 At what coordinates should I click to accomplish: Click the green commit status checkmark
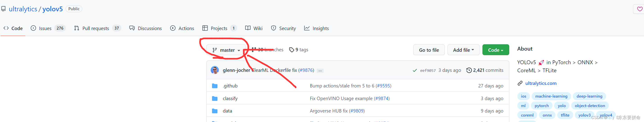click(x=415, y=70)
